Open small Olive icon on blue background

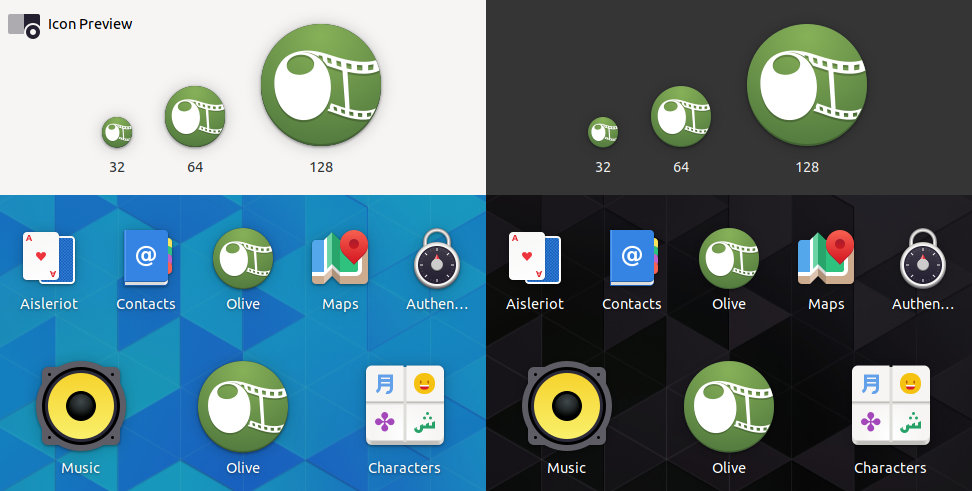point(243,258)
